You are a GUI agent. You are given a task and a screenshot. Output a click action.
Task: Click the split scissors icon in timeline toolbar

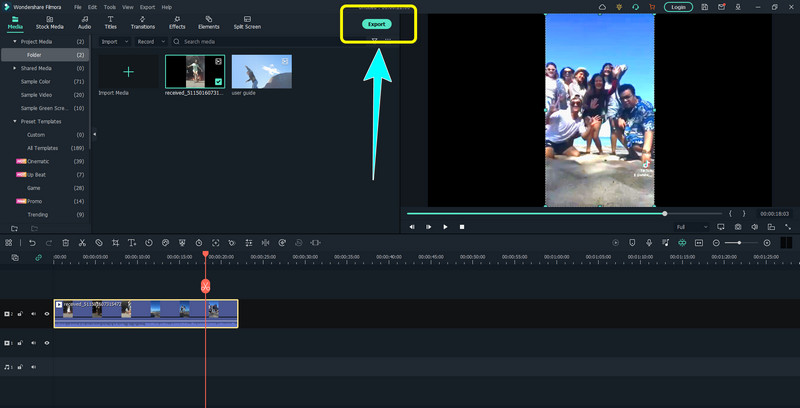pos(82,243)
